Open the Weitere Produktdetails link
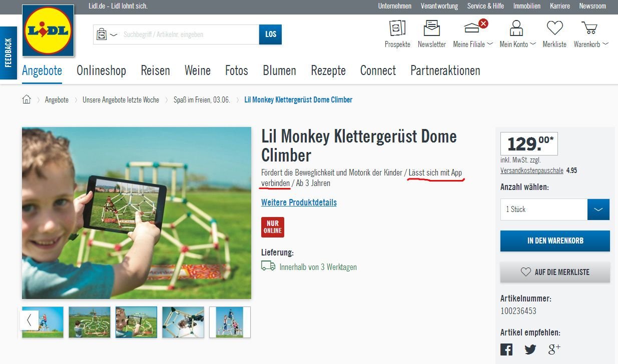618x364 pixels. coord(299,202)
